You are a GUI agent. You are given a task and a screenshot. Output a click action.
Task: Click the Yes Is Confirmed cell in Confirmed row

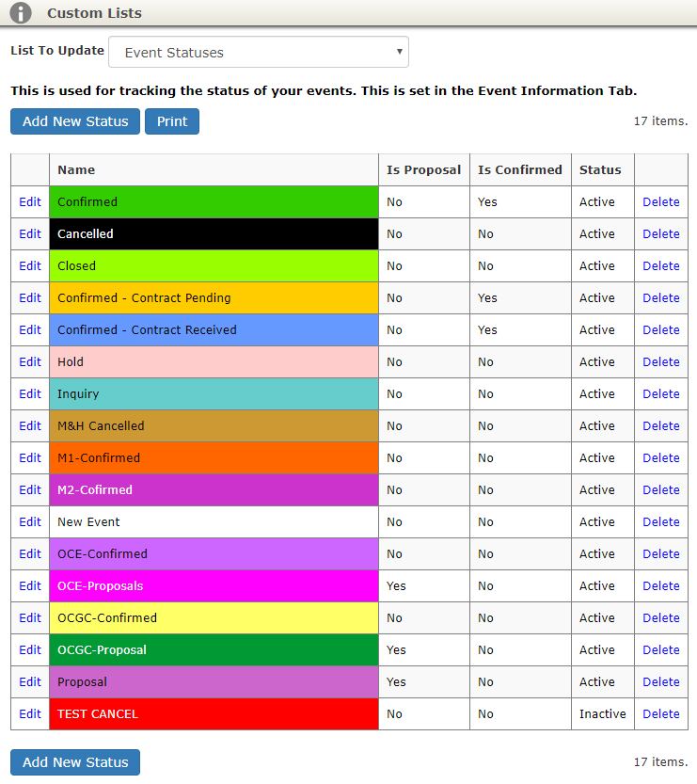(x=520, y=202)
